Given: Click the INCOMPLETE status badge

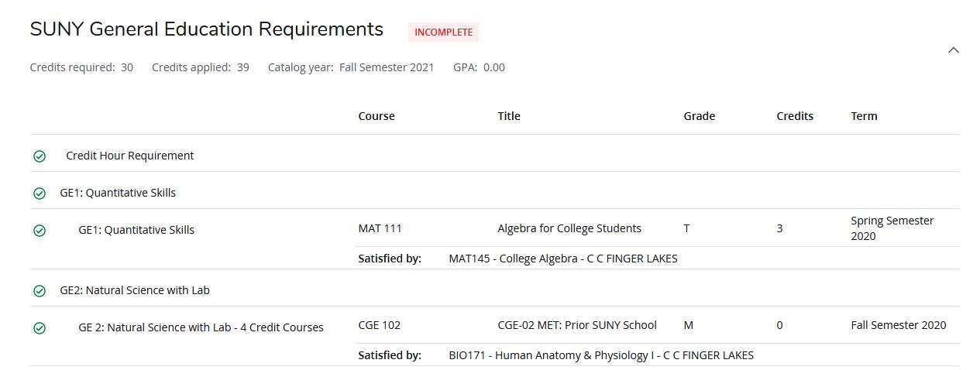Looking at the screenshot, I should (443, 33).
